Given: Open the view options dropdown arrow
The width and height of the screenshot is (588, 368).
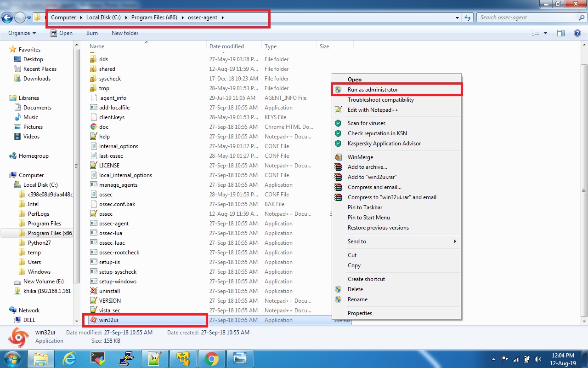Looking at the screenshot, I should (x=546, y=33).
